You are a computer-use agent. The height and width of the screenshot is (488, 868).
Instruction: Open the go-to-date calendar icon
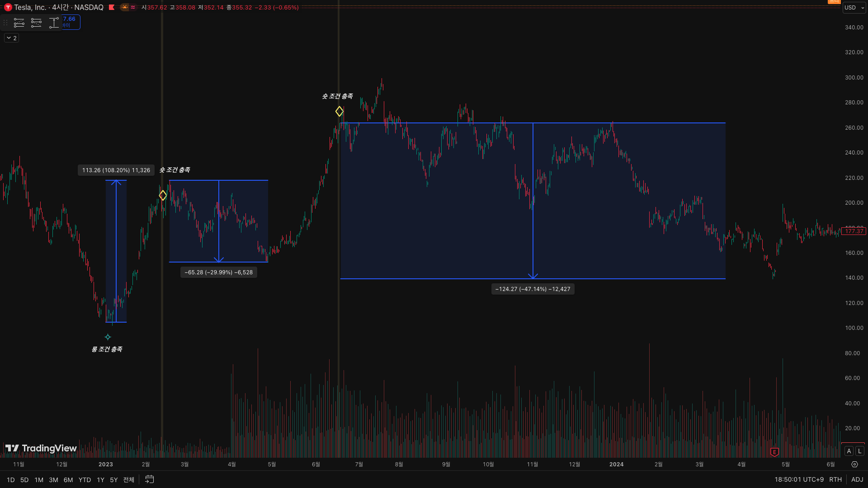click(150, 479)
